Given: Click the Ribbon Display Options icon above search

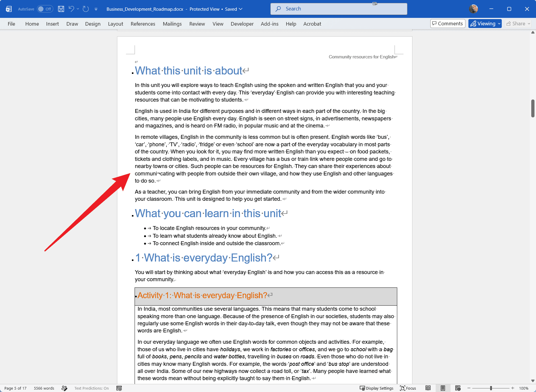Looking at the screenshot, I should pyautogui.click(x=375, y=4).
